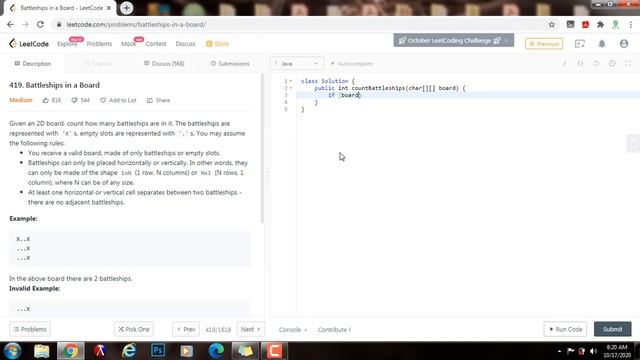Open File Explorer from taskbar

[42, 351]
